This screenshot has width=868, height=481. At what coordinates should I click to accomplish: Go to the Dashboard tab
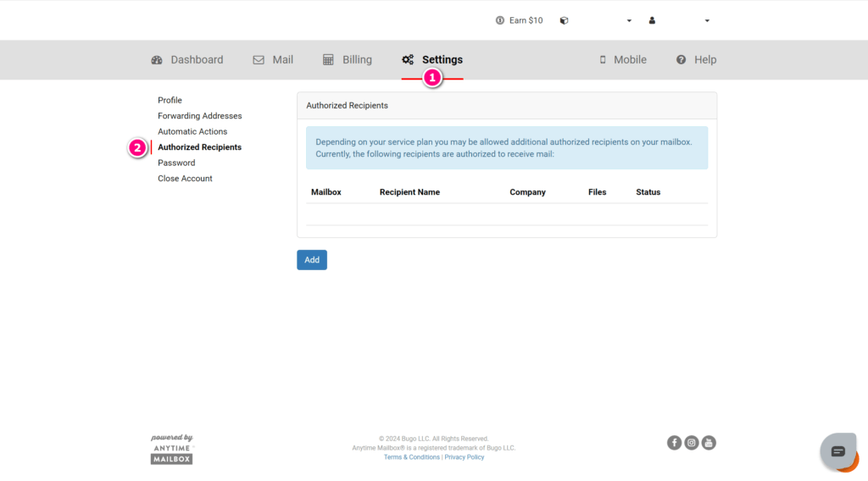click(187, 59)
